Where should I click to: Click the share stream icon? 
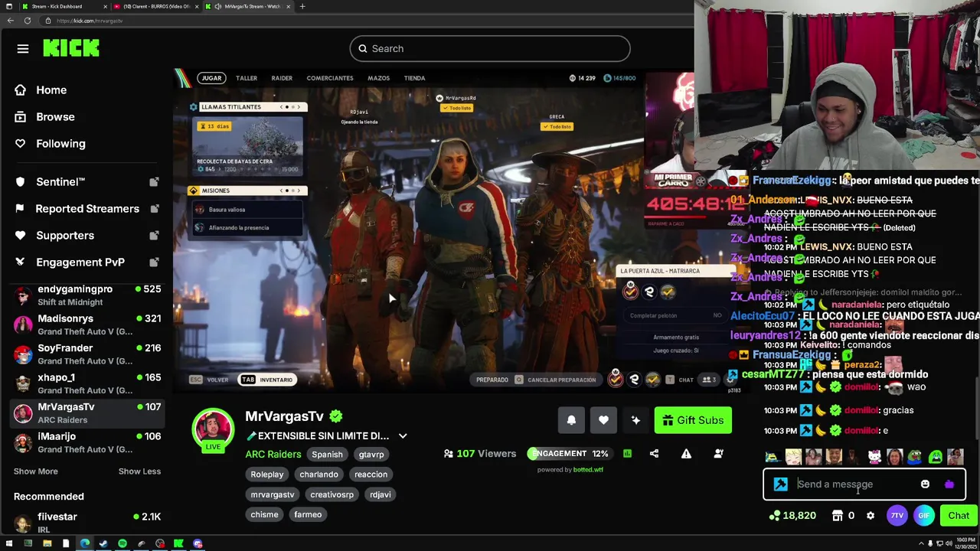[x=654, y=454]
